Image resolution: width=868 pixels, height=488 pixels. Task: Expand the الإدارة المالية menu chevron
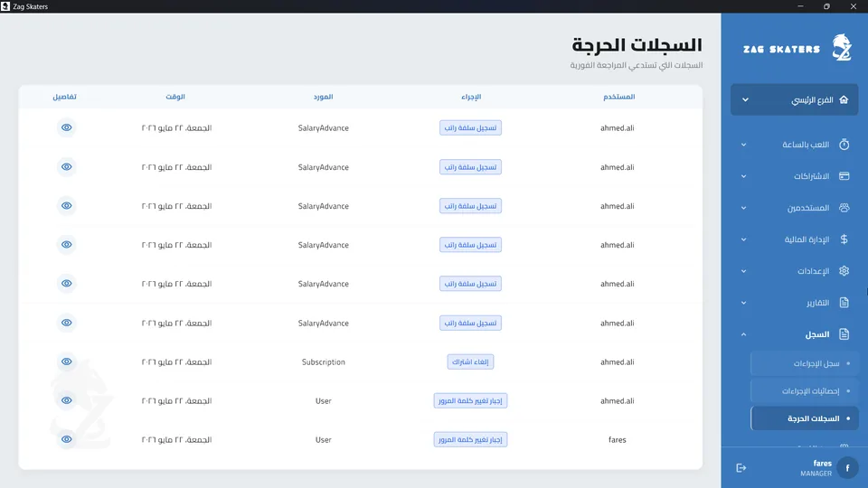[743, 239]
